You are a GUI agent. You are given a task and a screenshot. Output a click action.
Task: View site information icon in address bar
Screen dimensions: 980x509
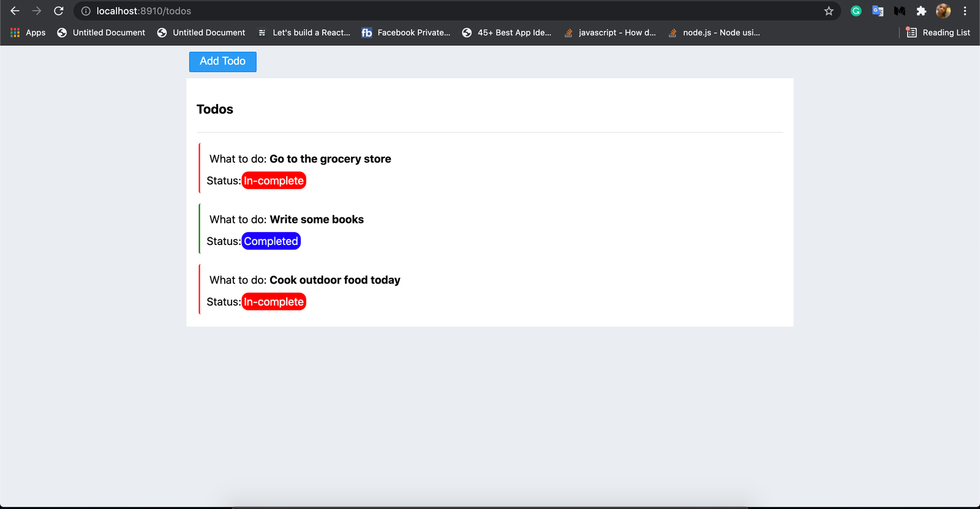[x=86, y=11]
